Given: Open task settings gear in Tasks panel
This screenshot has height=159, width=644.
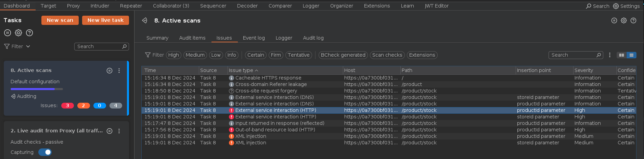Looking at the screenshot, I should pyautogui.click(x=18, y=33).
